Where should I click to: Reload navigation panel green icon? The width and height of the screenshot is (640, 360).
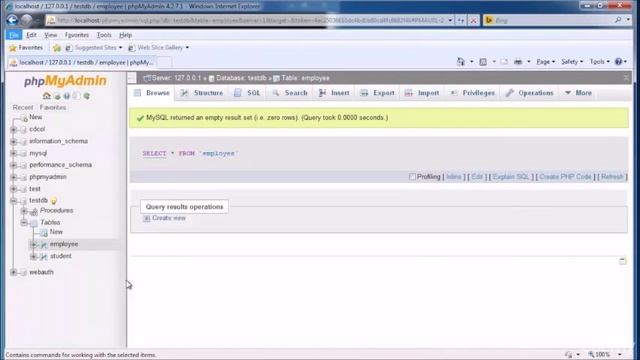(x=87, y=96)
